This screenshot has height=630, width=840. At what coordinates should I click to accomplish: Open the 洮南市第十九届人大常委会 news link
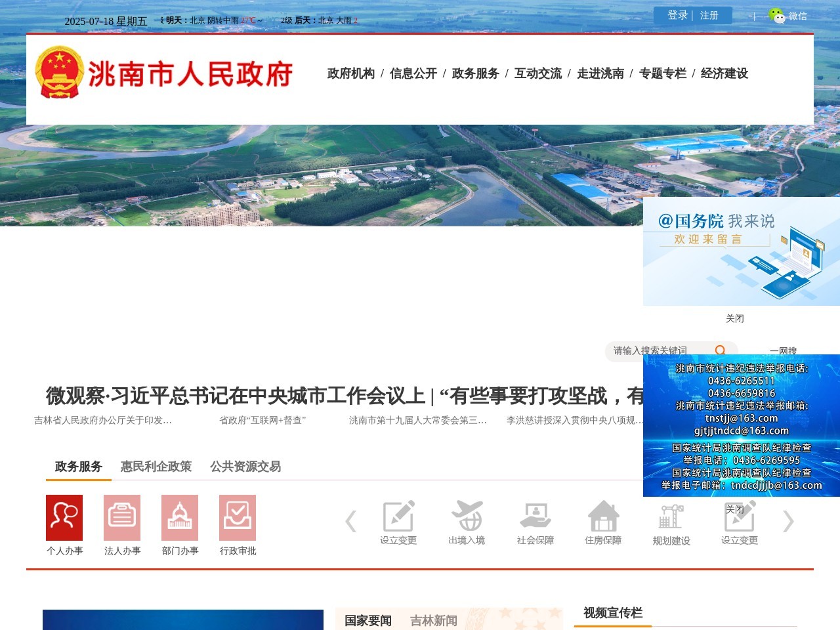418,420
